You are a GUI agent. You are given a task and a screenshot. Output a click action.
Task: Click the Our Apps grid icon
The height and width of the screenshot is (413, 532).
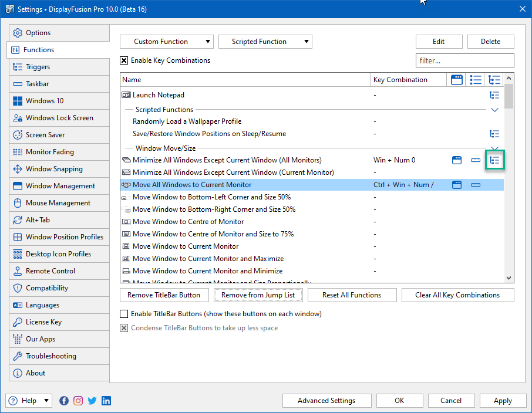pos(17,339)
